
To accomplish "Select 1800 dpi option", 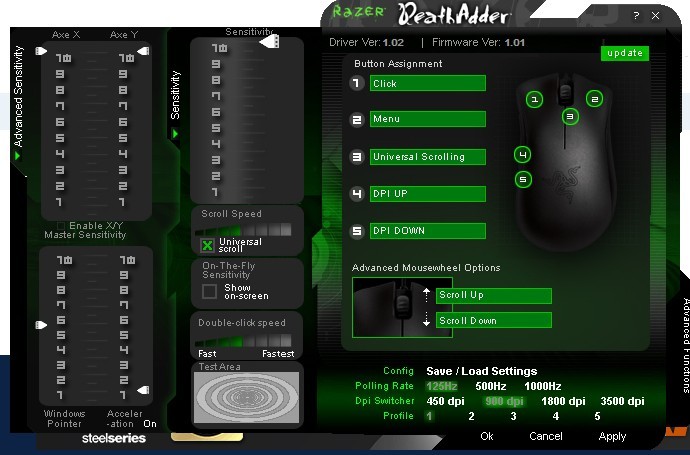I will 563,401.
